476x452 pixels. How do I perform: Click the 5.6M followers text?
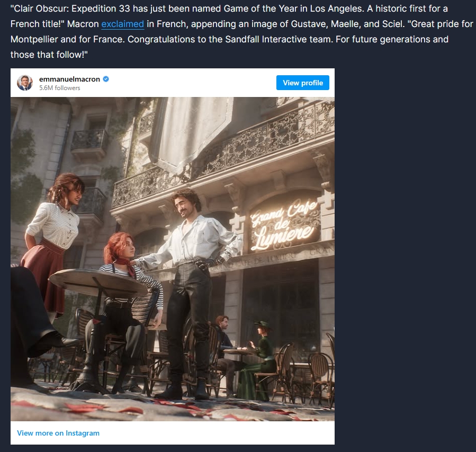coord(59,88)
